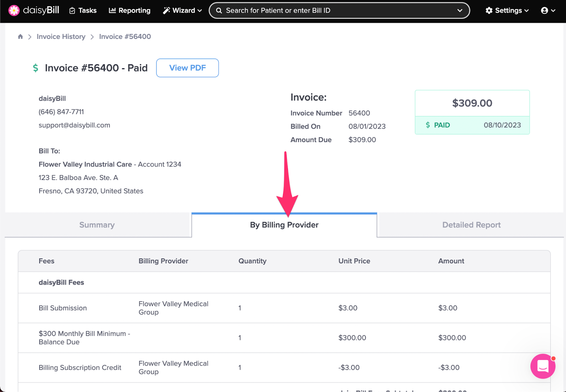This screenshot has height=392, width=566.
Task: Click the home breadcrumb icon
Action: coord(21,37)
